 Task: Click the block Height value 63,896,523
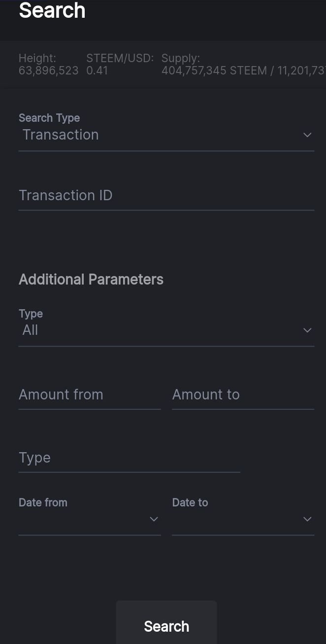48,71
